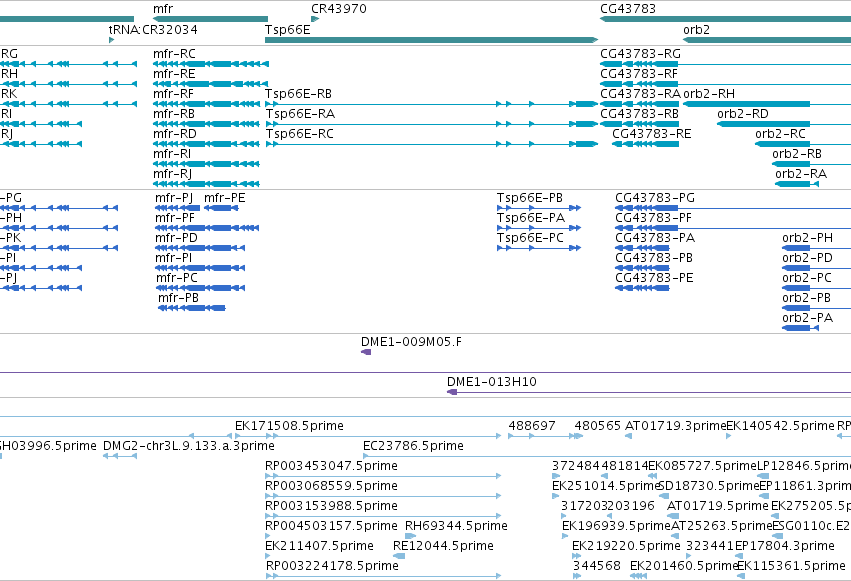
Task: Select EST label RE12044.5prime
Action: (443, 547)
